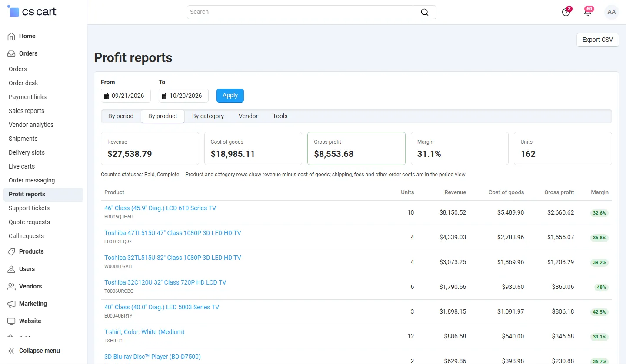Image resolution: width=626 pixels, height=364 pixels.
Task: Click the Gross profit summary card
Action: (356, 149)
